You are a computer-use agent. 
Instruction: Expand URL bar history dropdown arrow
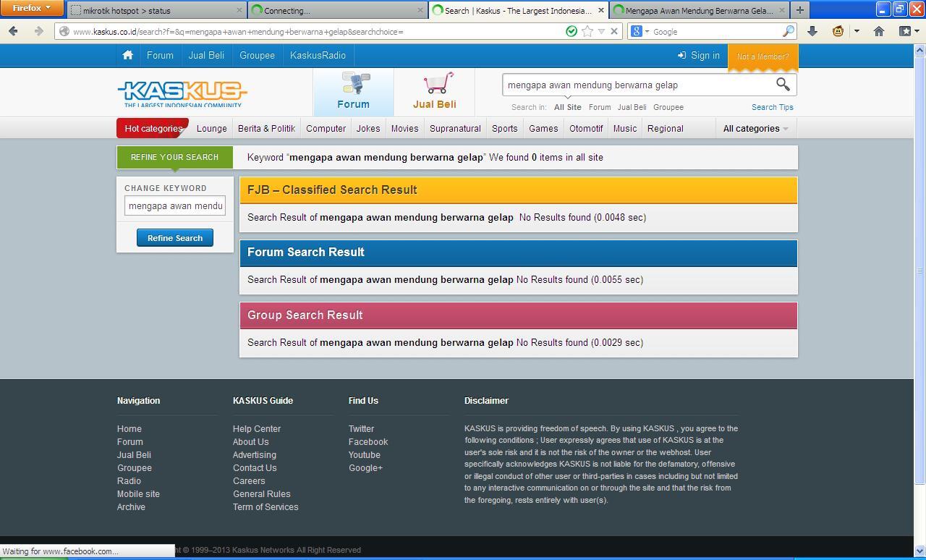(x=601, y=31)
